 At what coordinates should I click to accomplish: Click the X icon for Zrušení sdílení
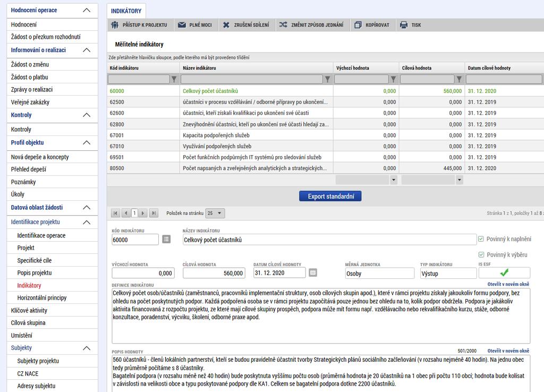click(226, 25)
